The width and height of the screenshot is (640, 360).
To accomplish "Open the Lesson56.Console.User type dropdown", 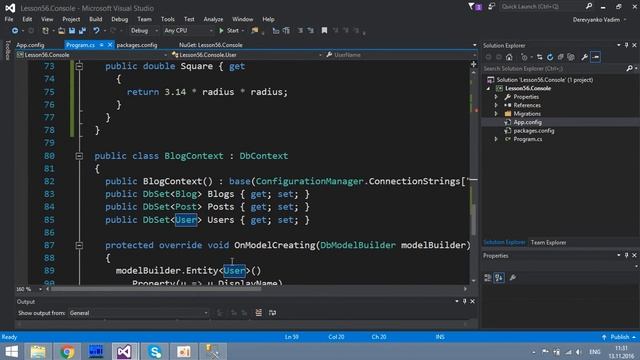I will point(246,55).
